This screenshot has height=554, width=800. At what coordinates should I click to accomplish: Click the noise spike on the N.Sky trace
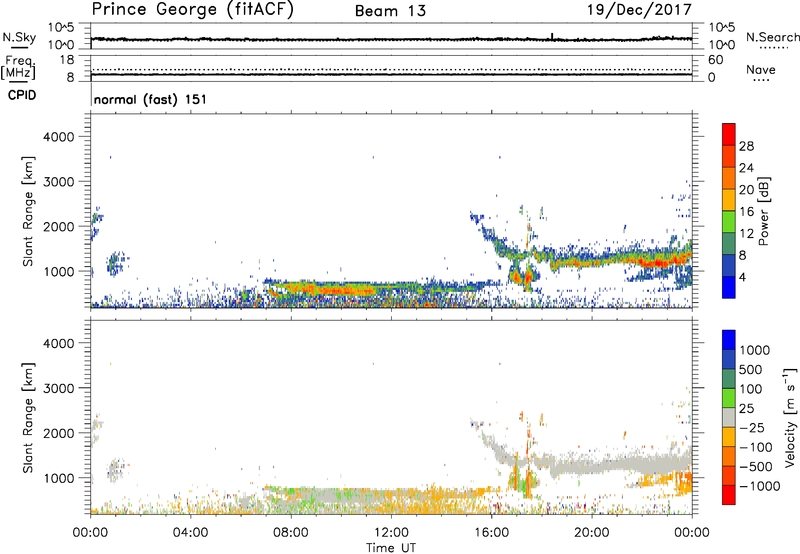552,36
